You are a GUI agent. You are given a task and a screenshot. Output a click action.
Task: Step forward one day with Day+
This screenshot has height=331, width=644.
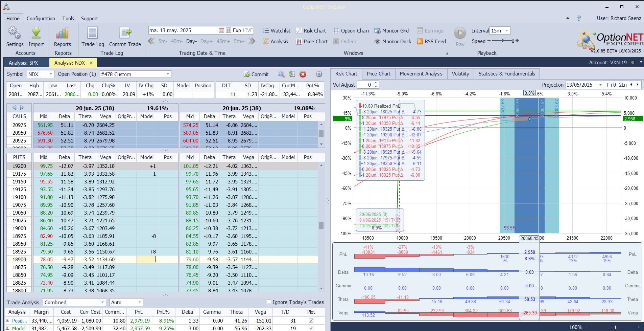click(207, 41)
